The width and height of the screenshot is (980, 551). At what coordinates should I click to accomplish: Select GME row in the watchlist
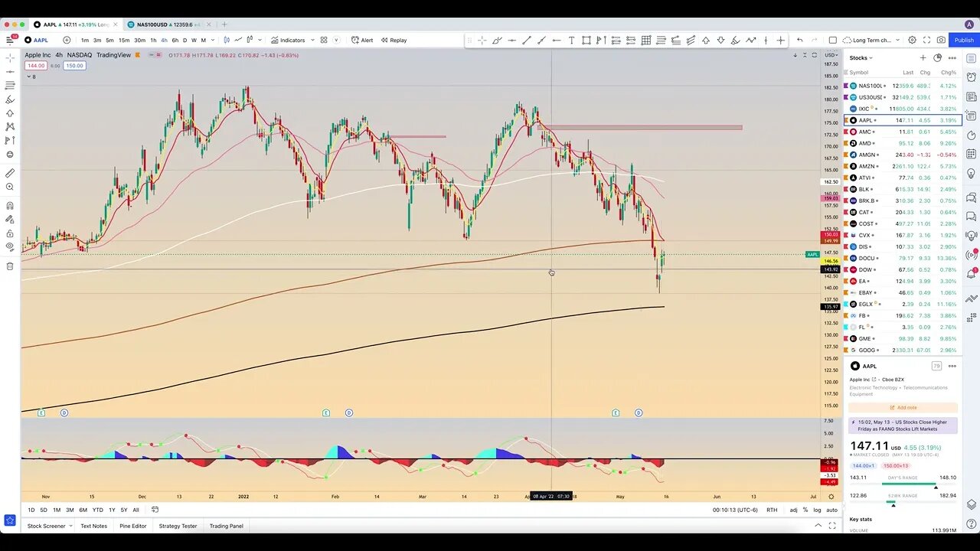click(903, 338)
